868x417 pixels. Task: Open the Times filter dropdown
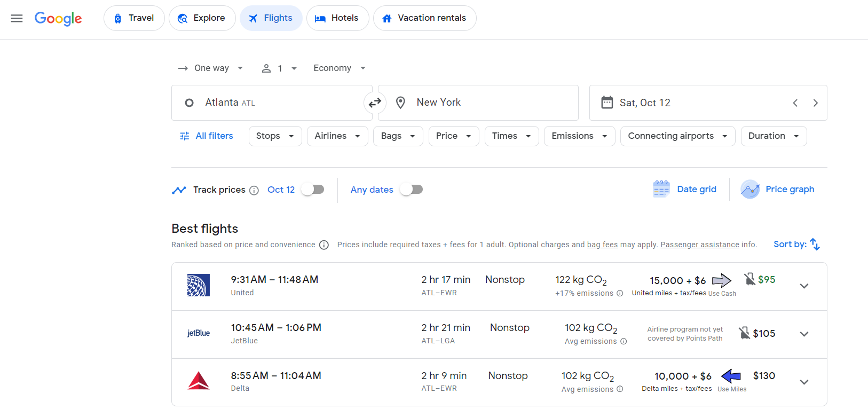(x=512, y=136)
